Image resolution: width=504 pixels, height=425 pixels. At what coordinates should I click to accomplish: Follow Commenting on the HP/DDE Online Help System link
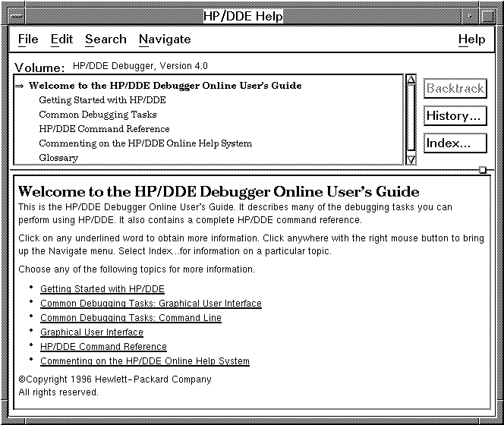pyautogui.click(x=145, y=361)
